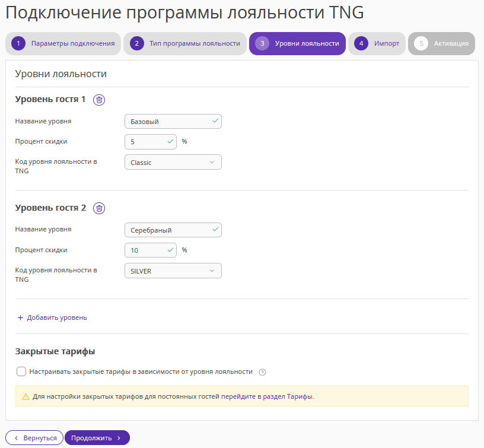This screenshot has width=484, height=448.
Task: Open help tooltip for closed tariffs option
Action: pos(262,372)
